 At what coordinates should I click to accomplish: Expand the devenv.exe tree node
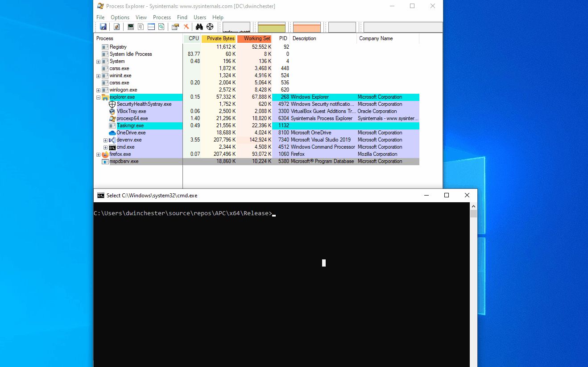[105, 140]
